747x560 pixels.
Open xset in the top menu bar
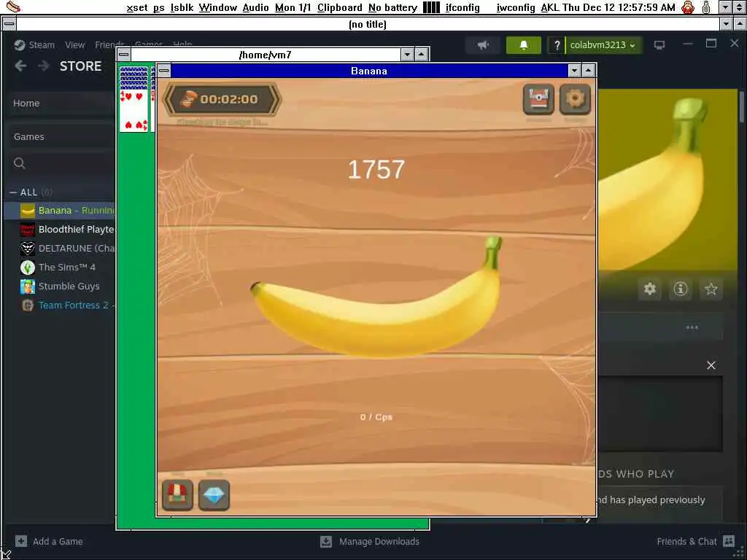pos(136,7)
